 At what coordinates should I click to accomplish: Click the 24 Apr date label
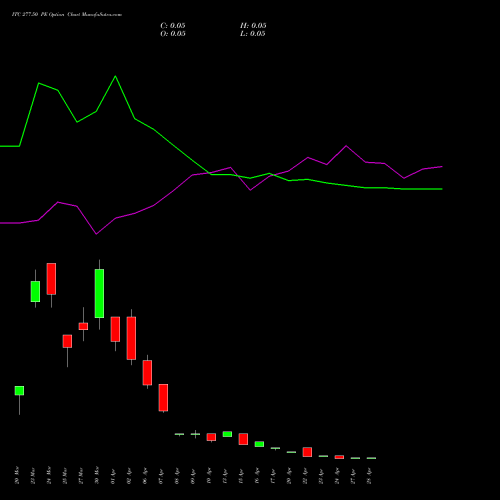tap(337, 476)
